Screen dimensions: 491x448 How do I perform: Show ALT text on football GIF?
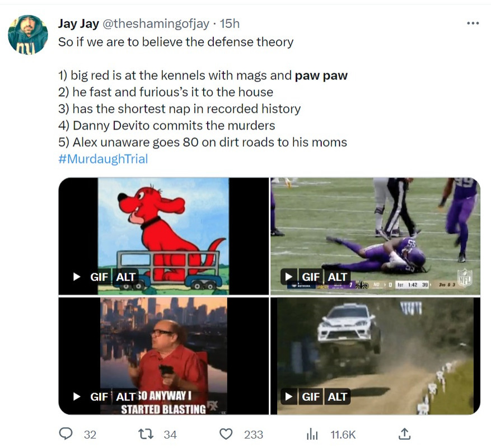click(337, 277)
